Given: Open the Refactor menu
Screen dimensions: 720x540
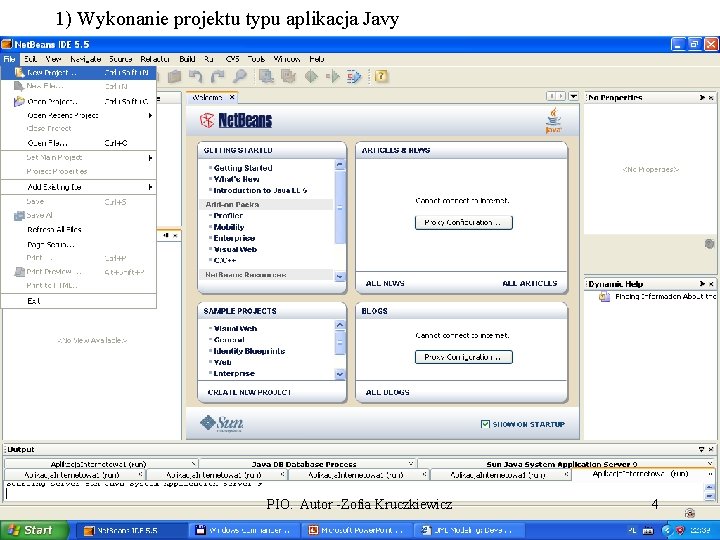Looking at the screenshot, I should [x=155, y=59].
